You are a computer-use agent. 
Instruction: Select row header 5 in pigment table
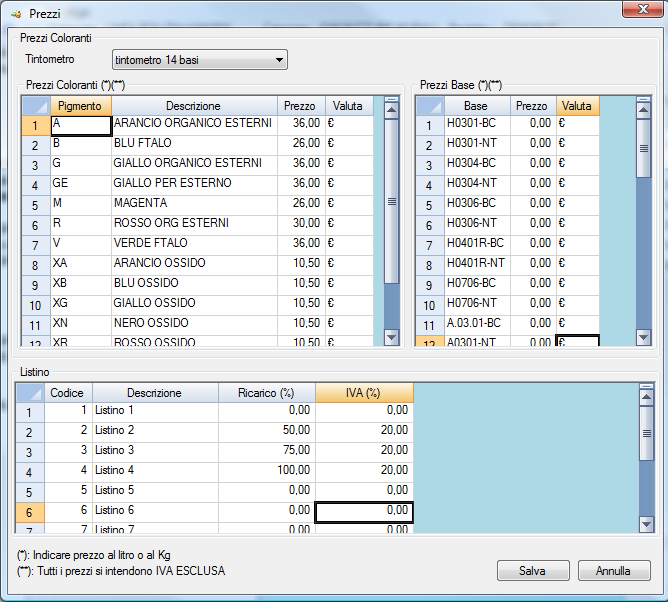point(36,206)
